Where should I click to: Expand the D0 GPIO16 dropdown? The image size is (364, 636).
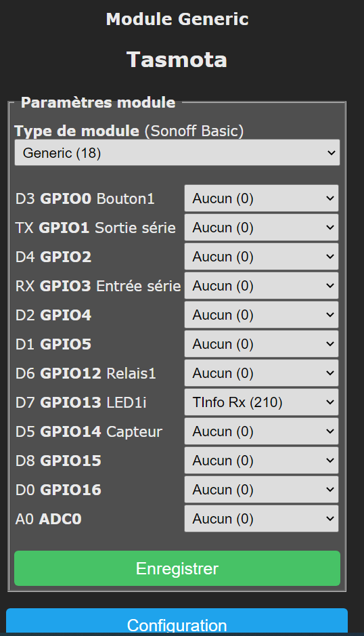pyautogui.click(x=261, y=490)
